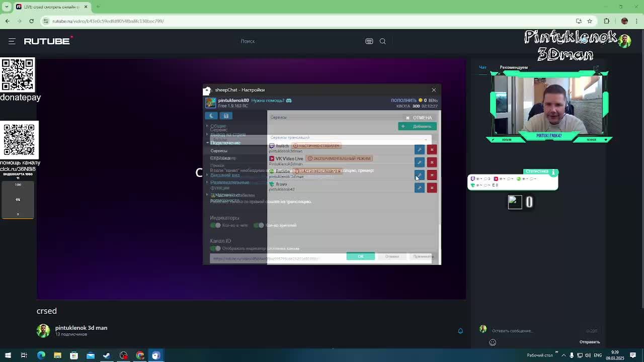Open a new browser tab

(98, 7)
